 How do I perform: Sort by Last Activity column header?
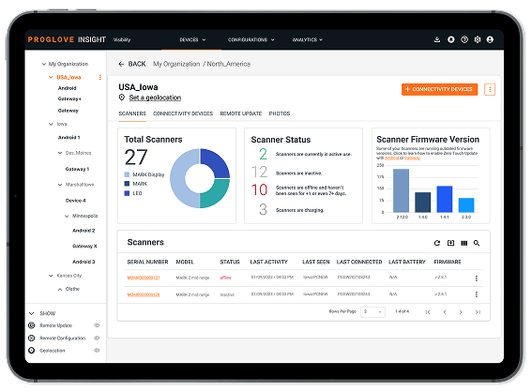(268, 263)
